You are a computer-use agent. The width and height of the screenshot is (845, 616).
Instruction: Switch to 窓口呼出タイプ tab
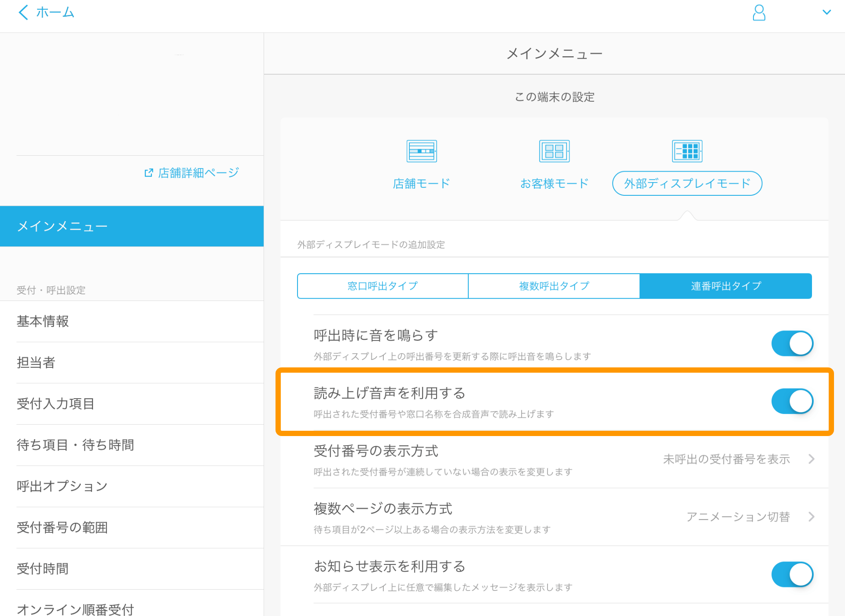382,286
